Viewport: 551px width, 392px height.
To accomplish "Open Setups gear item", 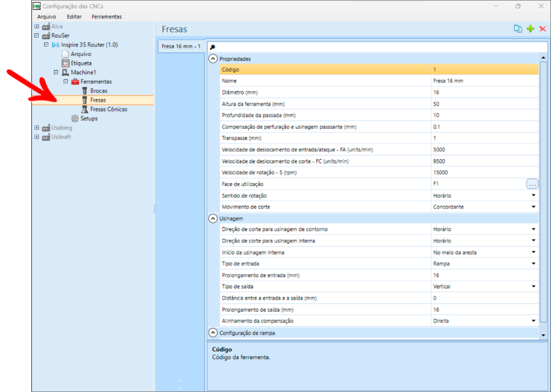I will pos(89,118).
